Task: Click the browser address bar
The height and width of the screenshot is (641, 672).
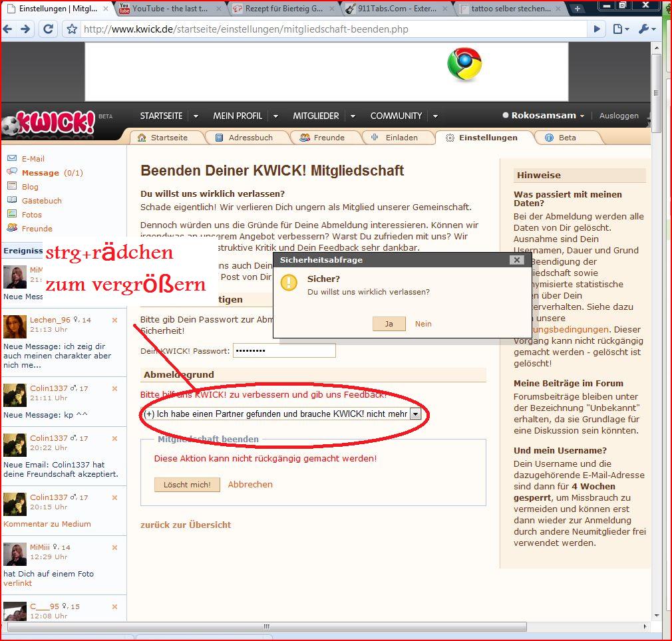Action: coord(333,29)
